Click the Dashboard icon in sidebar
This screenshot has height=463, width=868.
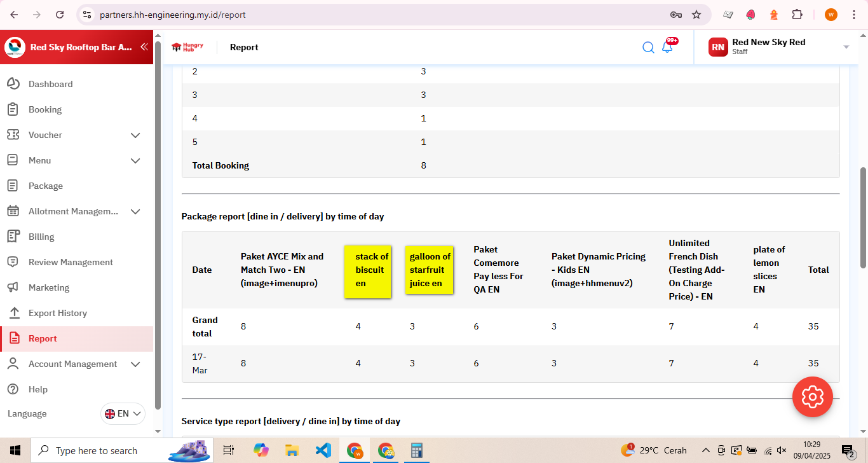coord(13,84)
